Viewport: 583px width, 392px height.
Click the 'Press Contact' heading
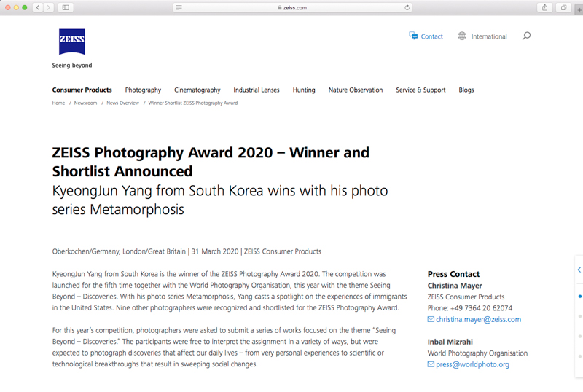453,274
